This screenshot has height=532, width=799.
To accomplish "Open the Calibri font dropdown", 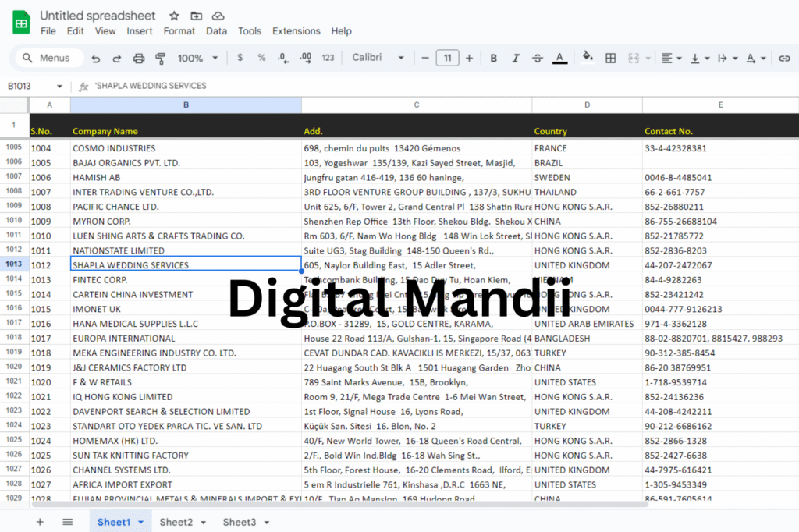I will click(x=378, y=59).
